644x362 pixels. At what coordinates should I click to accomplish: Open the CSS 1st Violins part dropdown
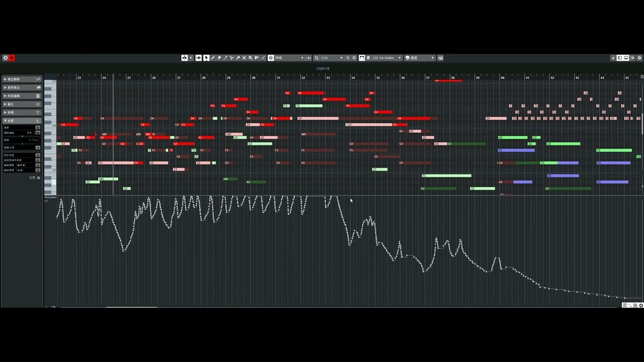click(387, 58)
